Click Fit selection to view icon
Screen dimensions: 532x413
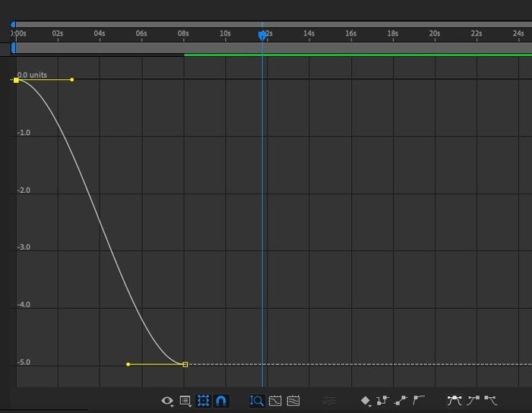pos(275,400)
